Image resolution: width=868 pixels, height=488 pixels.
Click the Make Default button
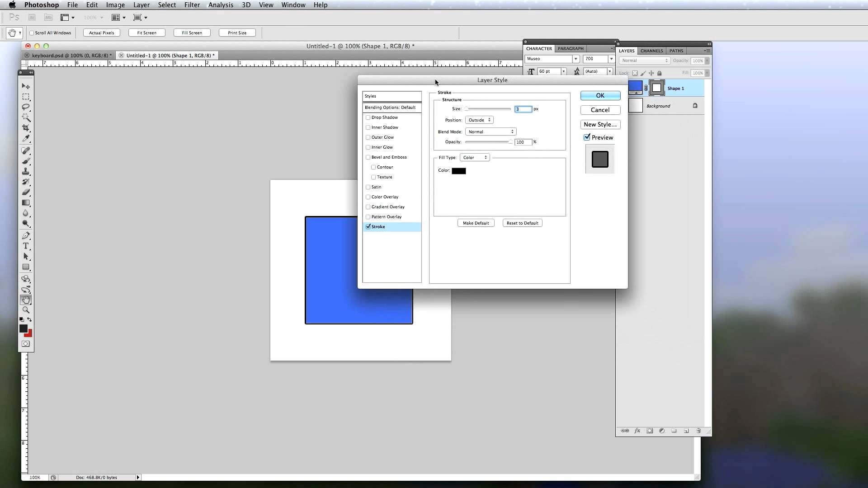coord(475,223)
